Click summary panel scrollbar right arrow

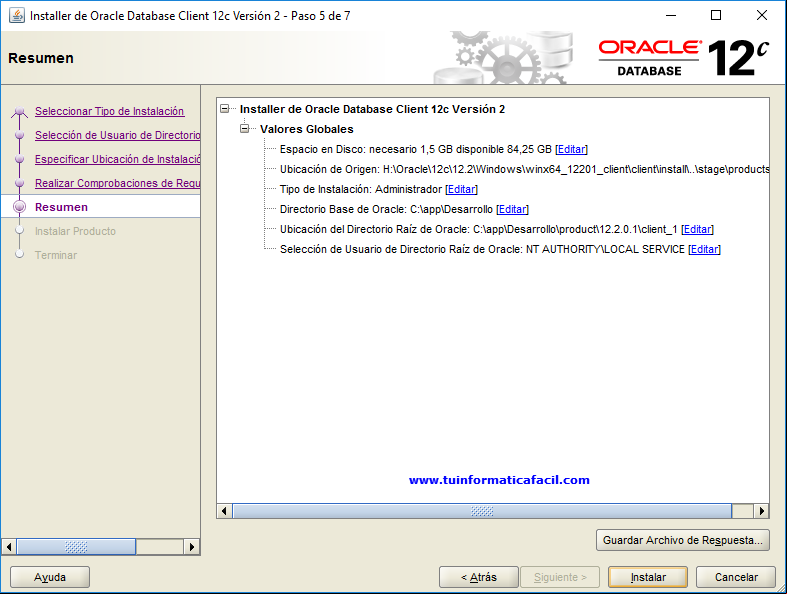761,511
